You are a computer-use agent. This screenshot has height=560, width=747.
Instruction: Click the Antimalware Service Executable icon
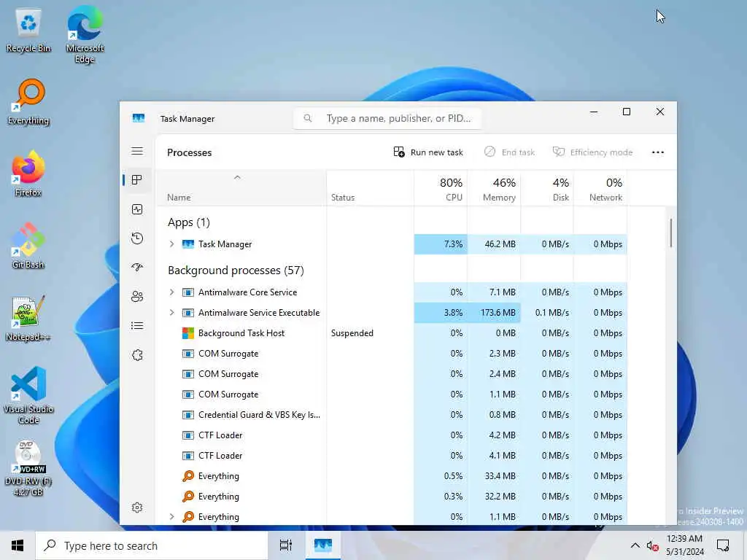(188, 312)
